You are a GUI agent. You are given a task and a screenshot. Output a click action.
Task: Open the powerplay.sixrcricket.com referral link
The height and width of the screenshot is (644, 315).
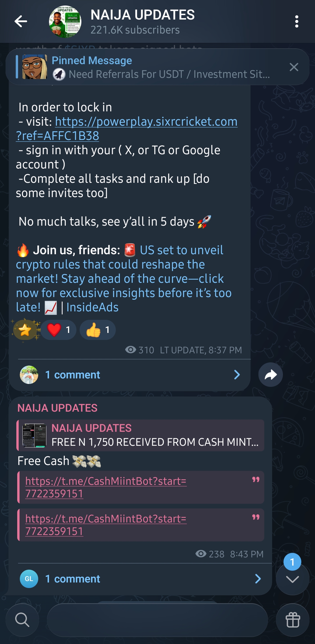(127, 129)
